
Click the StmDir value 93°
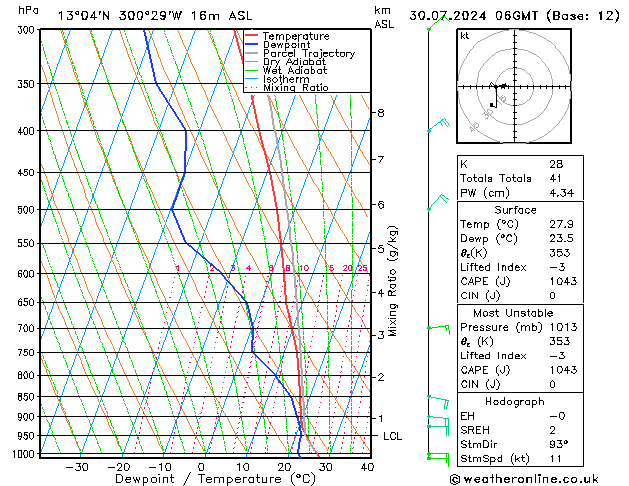click(x=559, y=445)
